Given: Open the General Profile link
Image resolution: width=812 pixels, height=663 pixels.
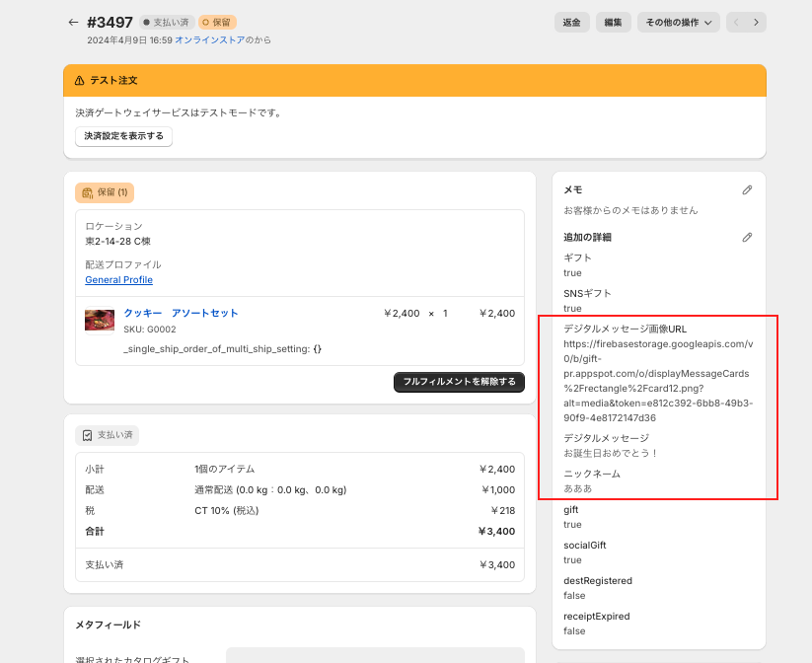Looking at the screenshot, I should point(118,280).
